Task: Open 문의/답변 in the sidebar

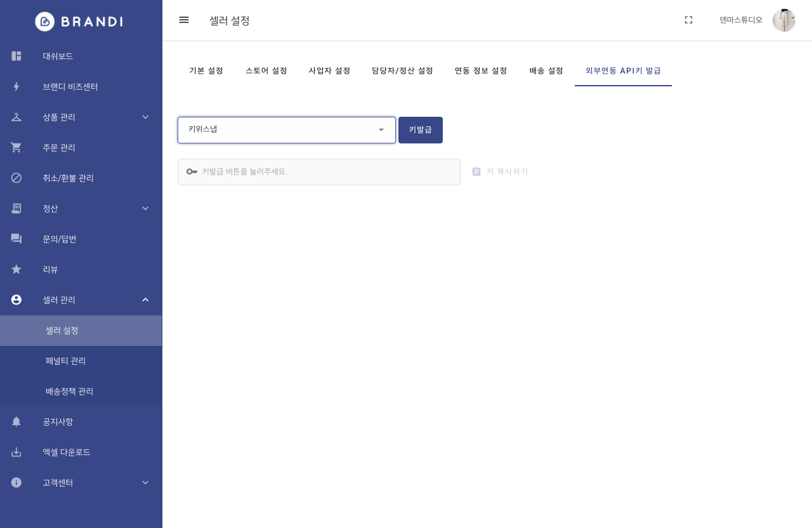Action: point(81,239)
